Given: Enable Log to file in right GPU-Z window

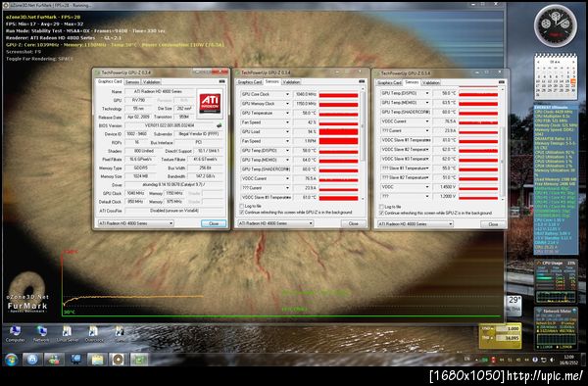Looking at the screenshot, I should [x=381, y=207].
